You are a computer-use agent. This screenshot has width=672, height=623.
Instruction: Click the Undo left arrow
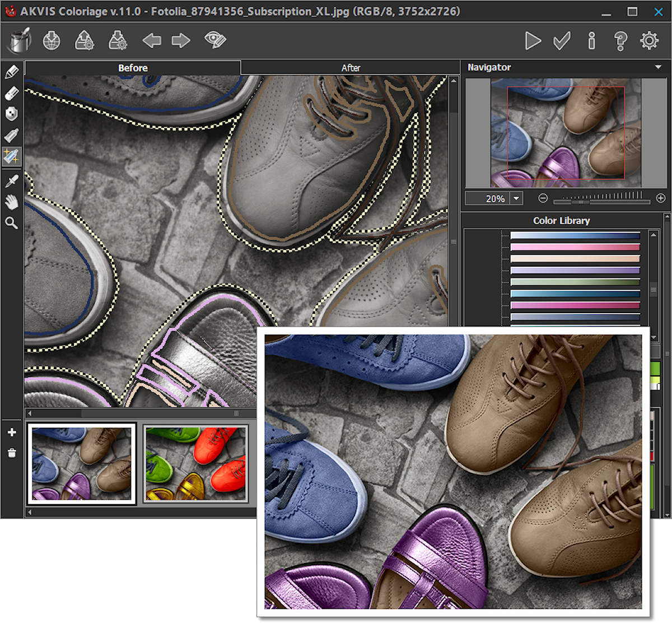pyautogui.click(x=151, y=40)
